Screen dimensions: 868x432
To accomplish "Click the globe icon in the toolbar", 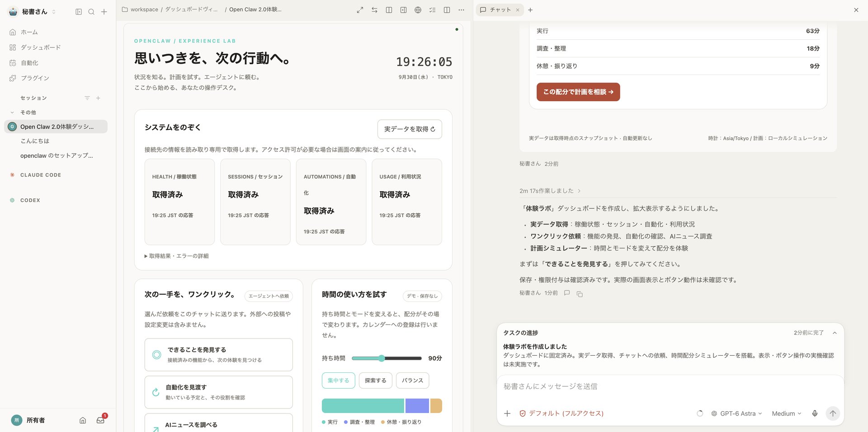I will 418,10.
